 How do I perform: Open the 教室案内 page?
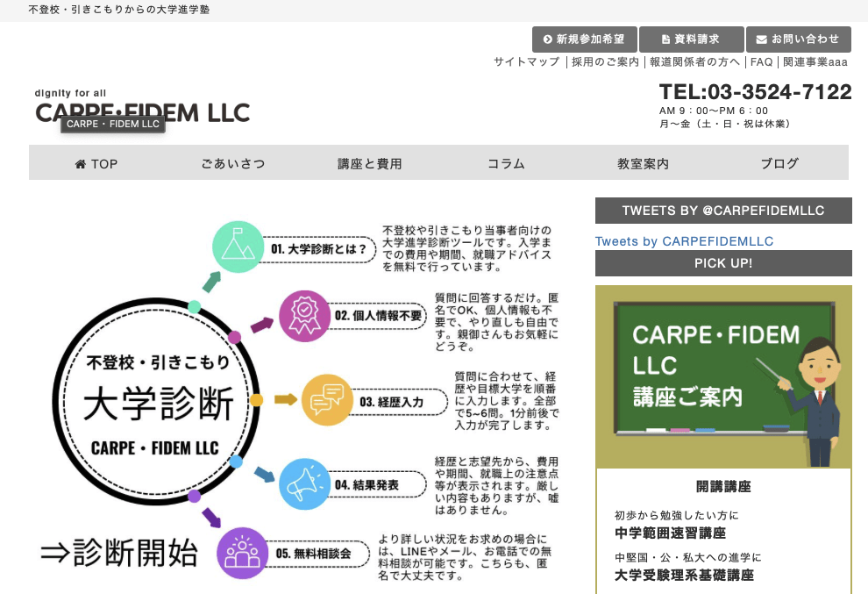pos(643,163)
